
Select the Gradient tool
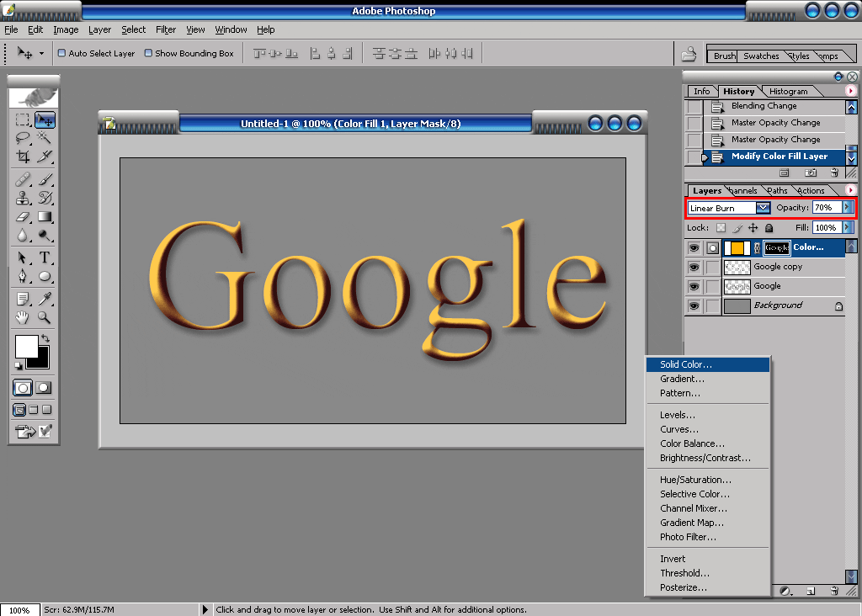[x=45, y=217]
